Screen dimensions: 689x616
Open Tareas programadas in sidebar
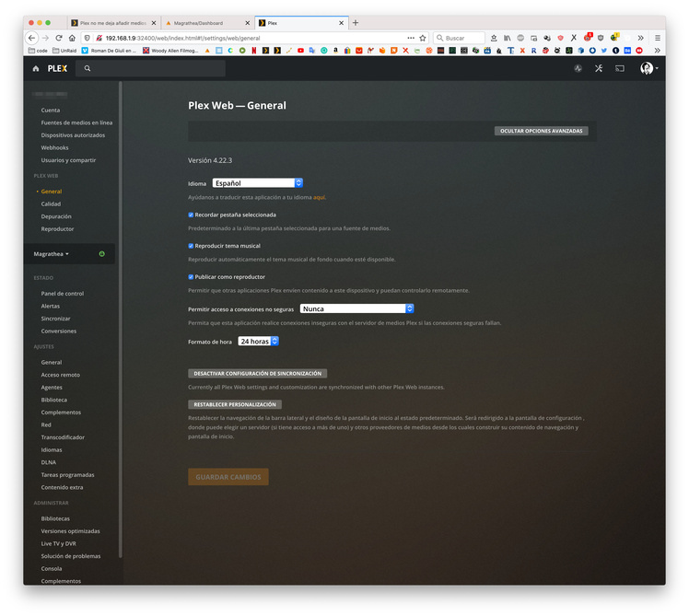pos(67,475)
